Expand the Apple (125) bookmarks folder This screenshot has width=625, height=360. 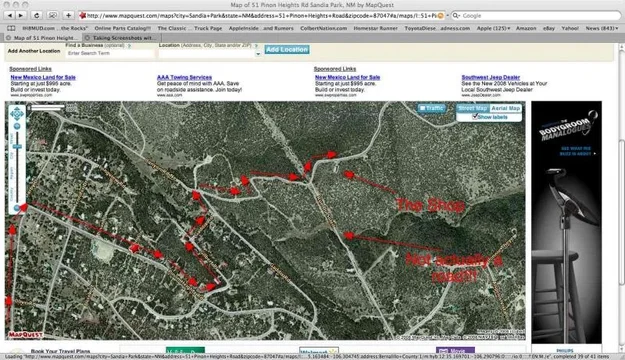[493, 28]
